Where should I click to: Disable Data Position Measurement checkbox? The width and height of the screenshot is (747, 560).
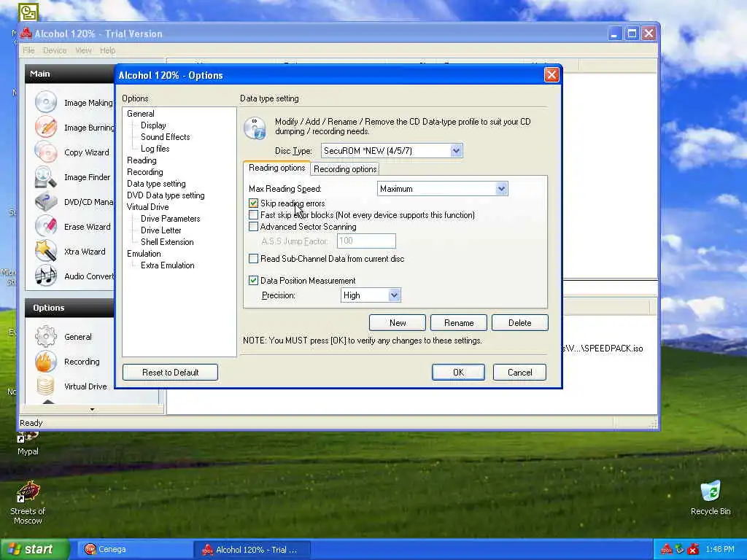[x=253, y=281]
